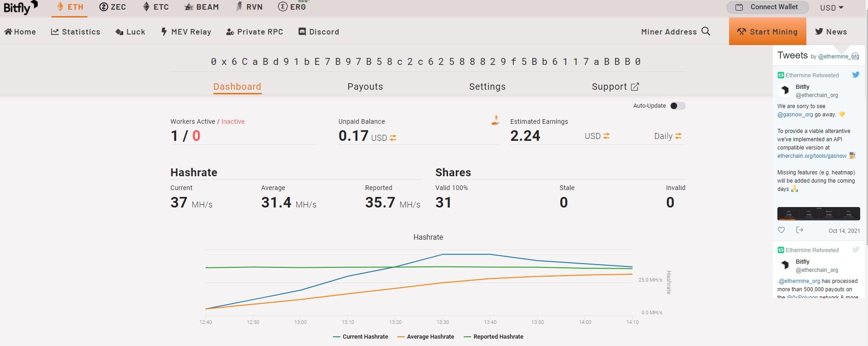Click the Bitfly avatar on the gasnow tweet
This screenshot has height=346, width=868.
click(x=785, y=91)
